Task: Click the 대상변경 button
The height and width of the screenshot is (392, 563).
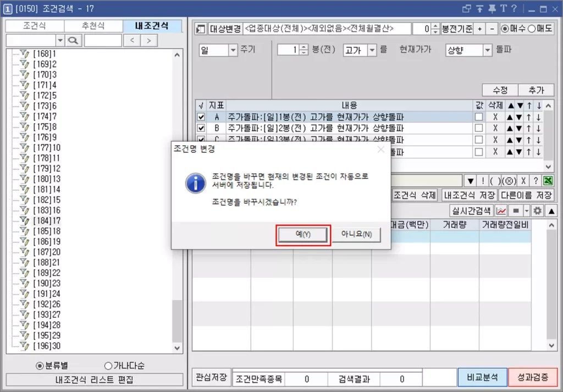Action: pyautogui.click(x=225, y=29)
